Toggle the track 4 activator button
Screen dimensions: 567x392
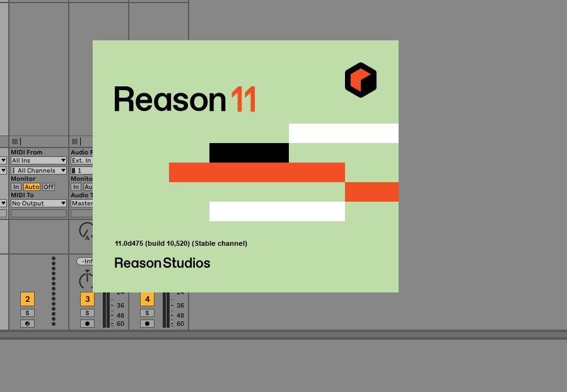point(147,299)
